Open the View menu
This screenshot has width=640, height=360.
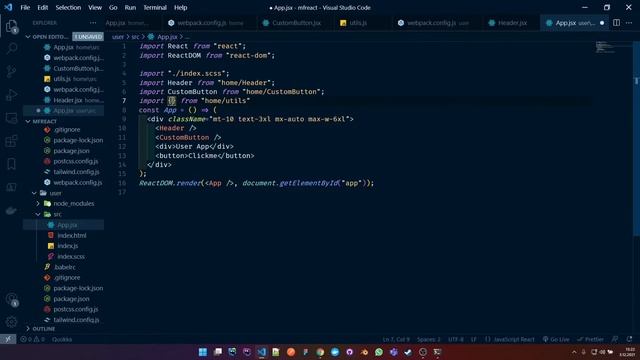[95, 7]
